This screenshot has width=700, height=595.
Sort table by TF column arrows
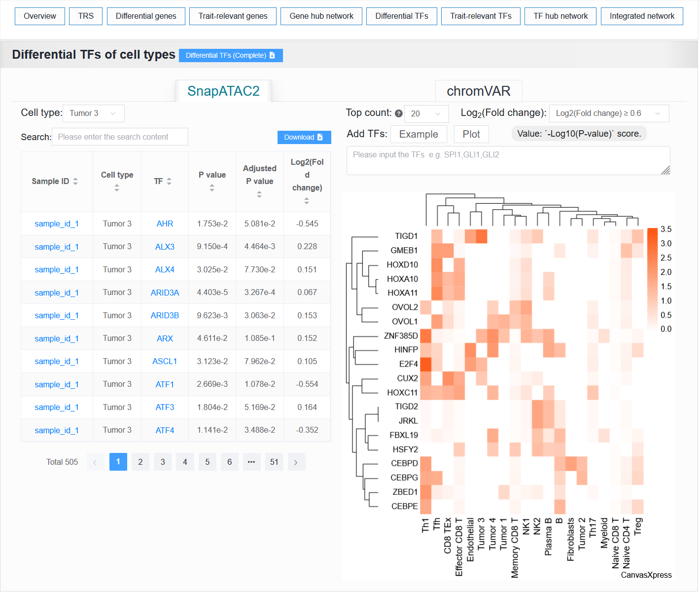(169, 182)
